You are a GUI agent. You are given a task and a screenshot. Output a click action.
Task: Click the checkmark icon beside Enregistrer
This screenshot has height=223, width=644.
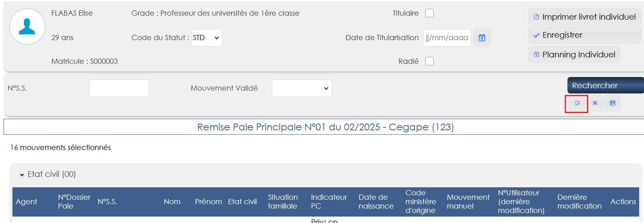click(537, 35)
